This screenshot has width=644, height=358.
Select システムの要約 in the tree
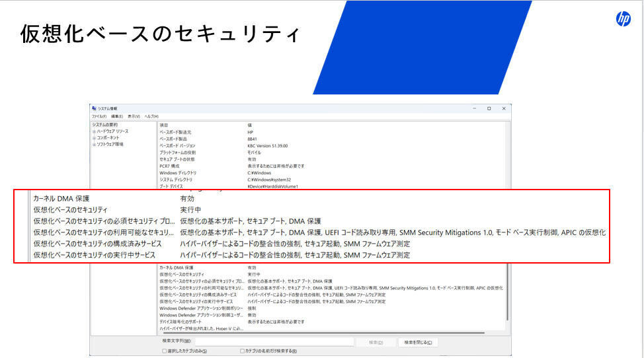pyautogui.click(x=104, y=125)
